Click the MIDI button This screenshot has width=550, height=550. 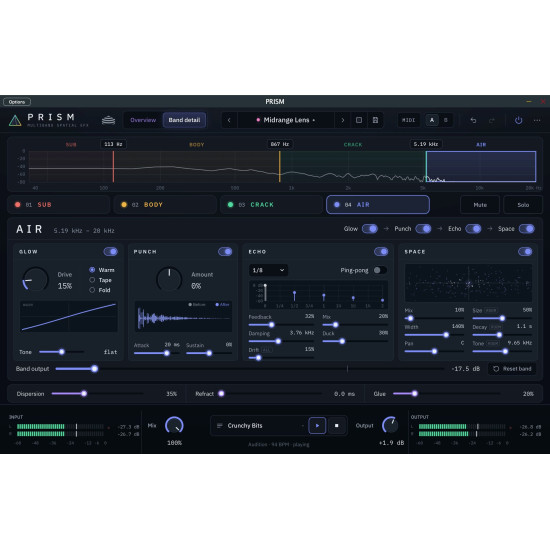click(x=408, y=120)
